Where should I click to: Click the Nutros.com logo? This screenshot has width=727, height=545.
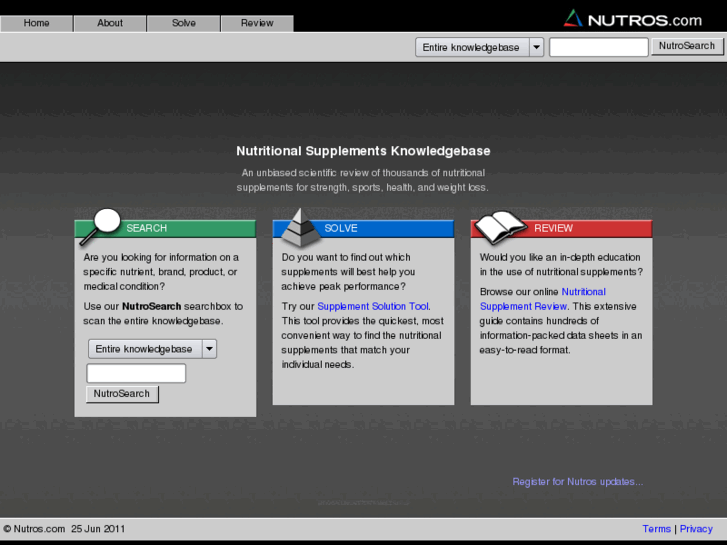633,19
